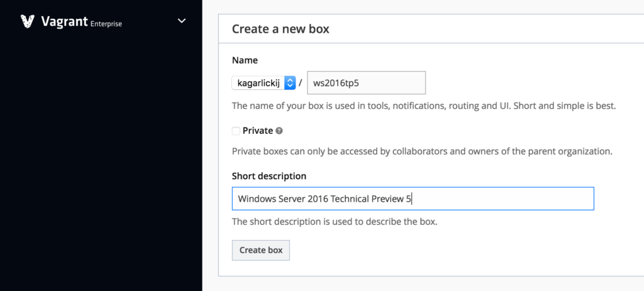Click the ws2016tp5 box name field
The height and width of the screenshot is (291, 644).
367,82
